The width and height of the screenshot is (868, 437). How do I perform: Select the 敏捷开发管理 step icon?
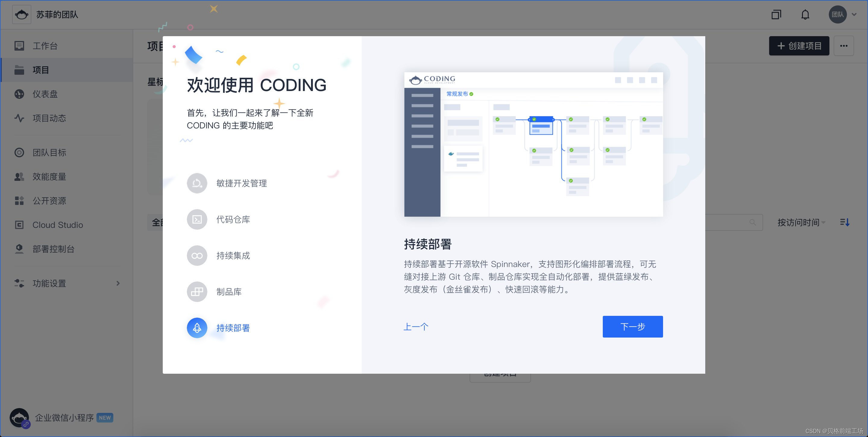click(197, 183)
